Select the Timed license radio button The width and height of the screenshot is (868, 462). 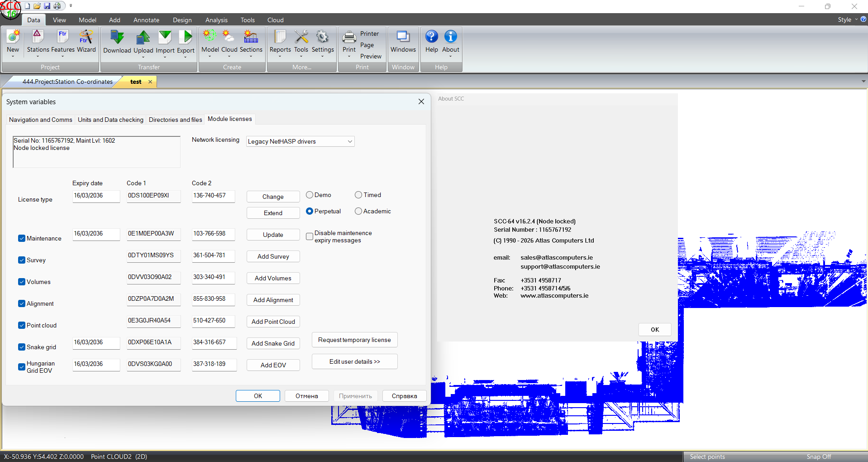(358, 195)
